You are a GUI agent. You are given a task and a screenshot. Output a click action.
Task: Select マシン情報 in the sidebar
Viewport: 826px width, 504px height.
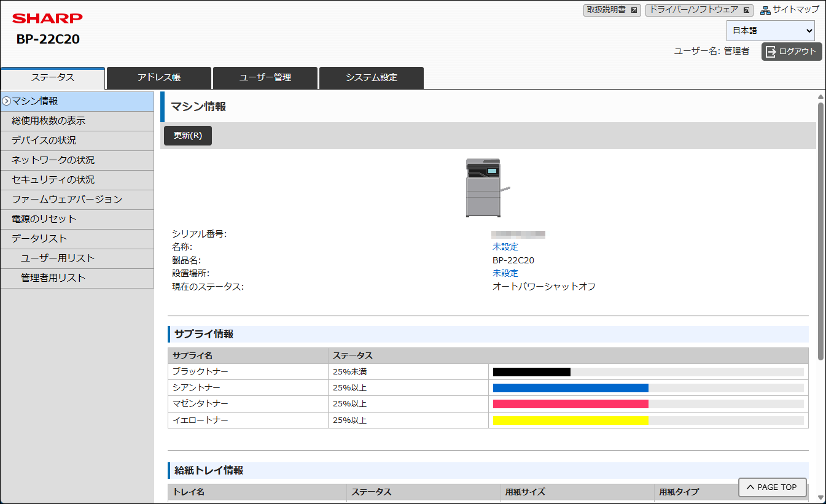[77, 101]
